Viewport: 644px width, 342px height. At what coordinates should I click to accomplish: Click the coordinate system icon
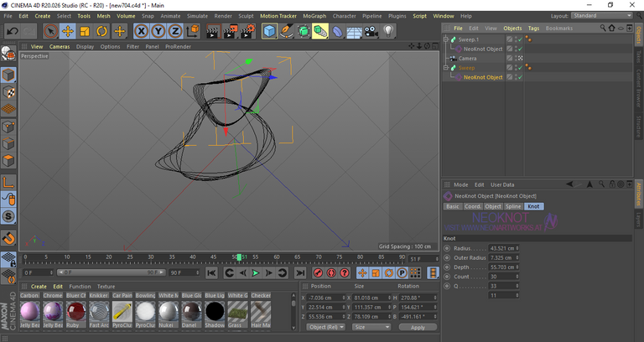tap(193, 31)
